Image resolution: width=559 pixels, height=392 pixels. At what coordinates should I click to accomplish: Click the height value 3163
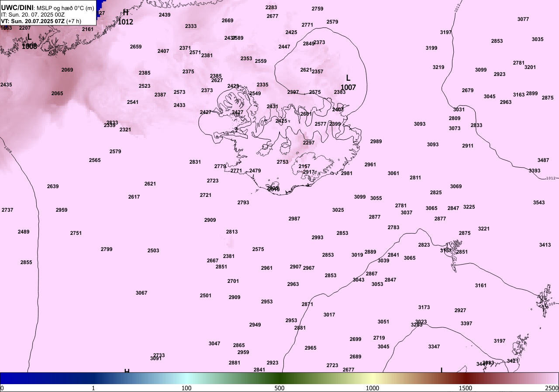[x=519, y=95]
